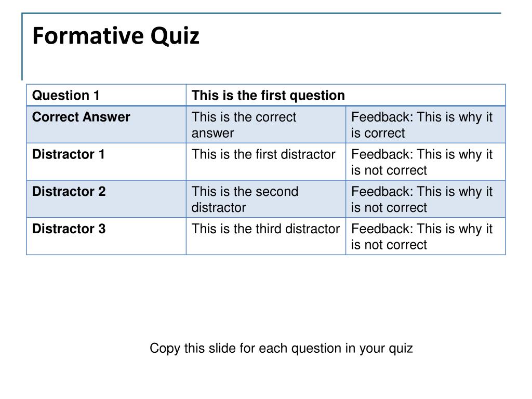
Task: Click the Distractor 2 feedback cell
Action: click(425, 199)
